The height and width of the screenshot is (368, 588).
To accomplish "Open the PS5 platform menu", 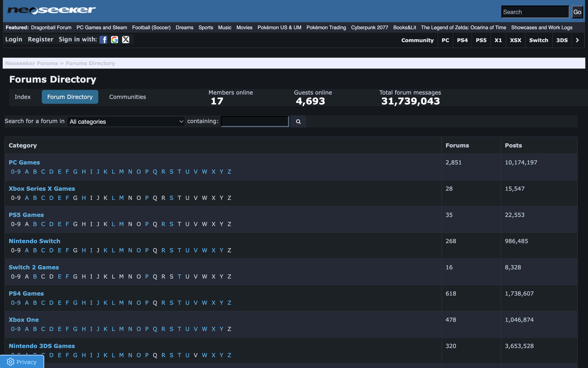I will coord(481,40).
